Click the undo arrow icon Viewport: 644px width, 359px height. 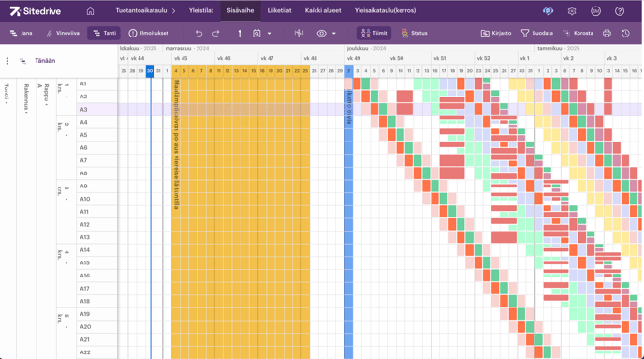(198, 34)
